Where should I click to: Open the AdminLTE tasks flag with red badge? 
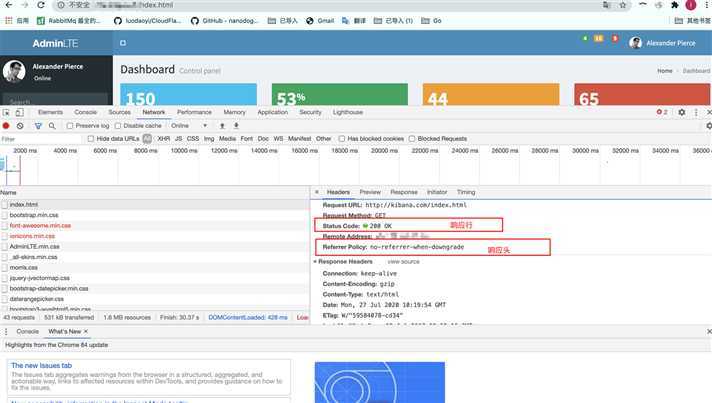click(x=614, y=39)
